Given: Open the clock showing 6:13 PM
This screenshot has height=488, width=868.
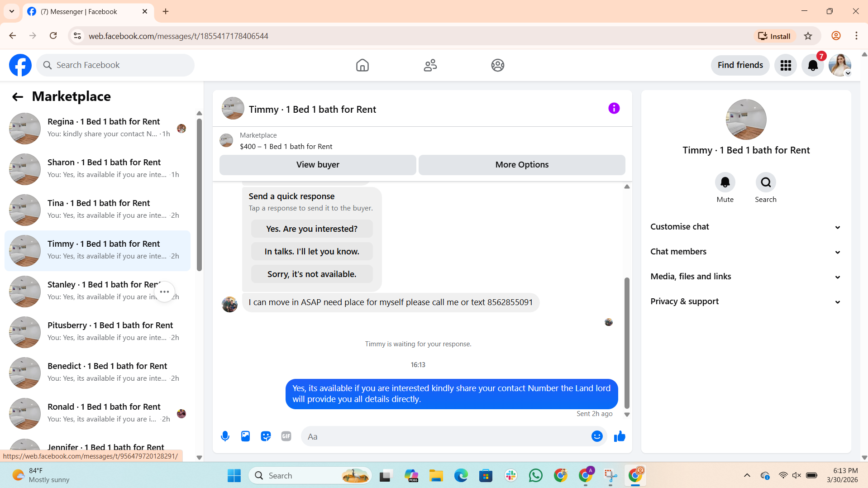Looking at the screenshot, I should click(842, 475).
